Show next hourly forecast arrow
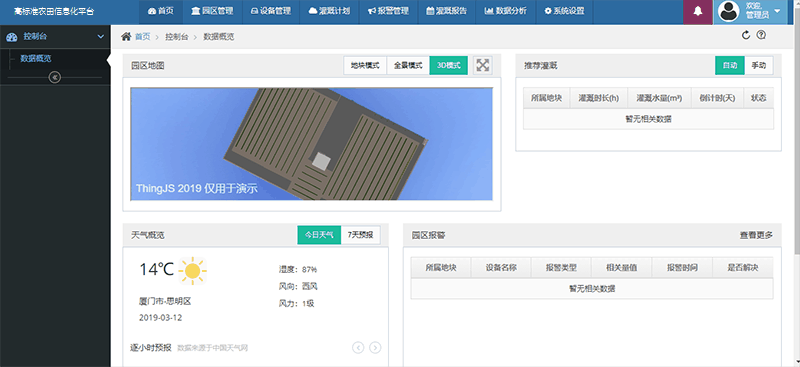This screenshot has height=367, width=800. pyautogui.click(x=375, y=348)
